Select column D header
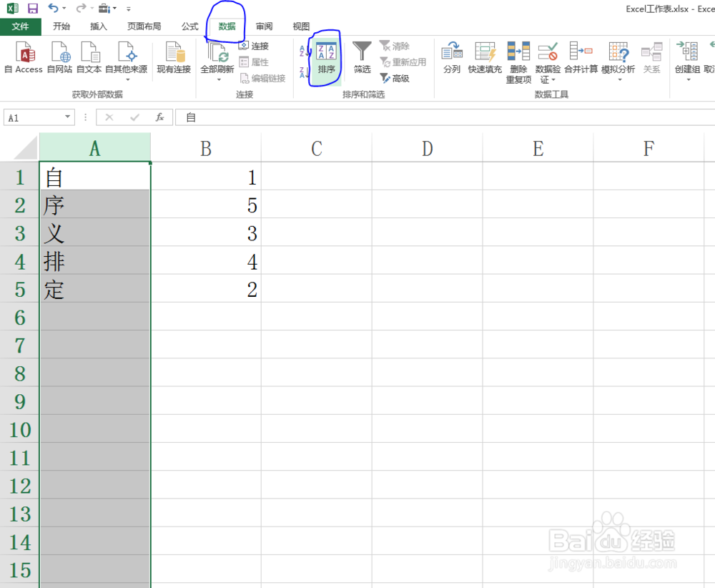Screen dimensions: 715x588 tap(428, 148)
